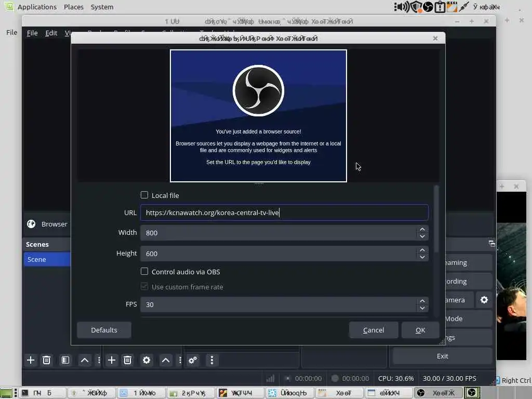Open File menu of background window
Screen dimensions: 532x399
11,32
